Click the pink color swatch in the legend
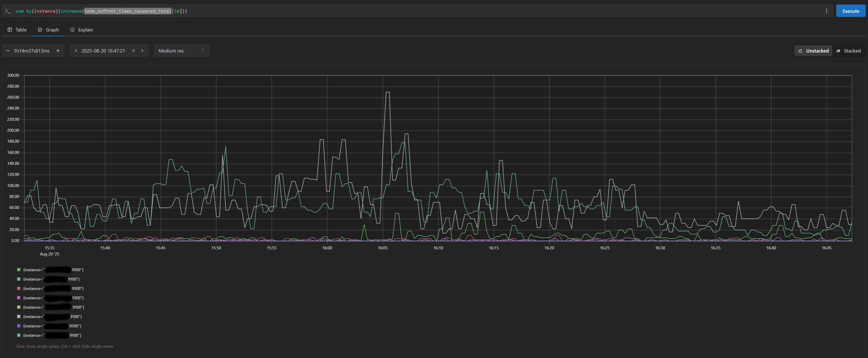Image resolution: width=868 pixels, height=358 pixels. pos(18,288)
